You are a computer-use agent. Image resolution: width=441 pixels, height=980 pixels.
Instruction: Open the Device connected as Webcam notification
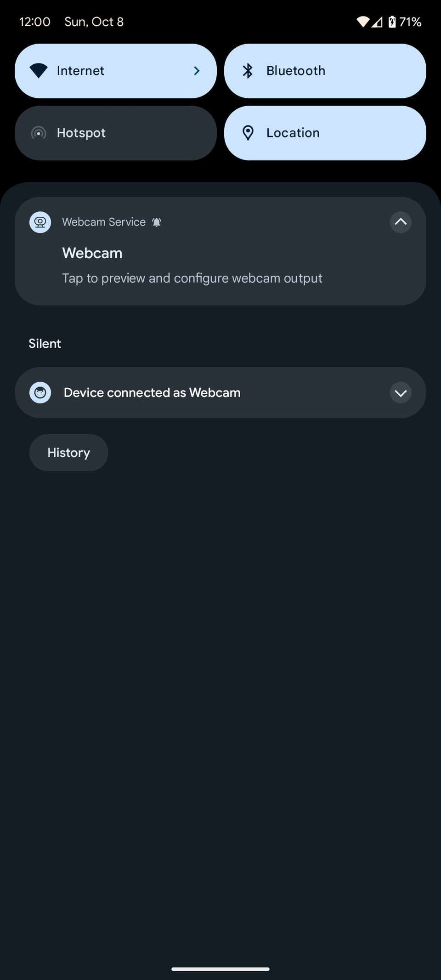(x=153, y=393)
